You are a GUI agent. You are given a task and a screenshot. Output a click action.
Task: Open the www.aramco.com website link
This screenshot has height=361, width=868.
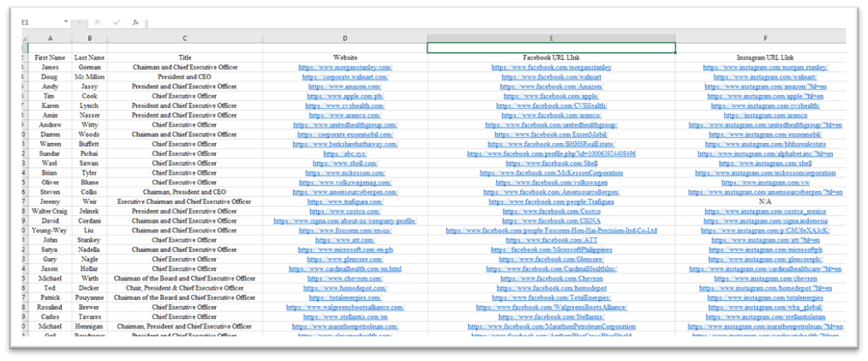(344, 115)
